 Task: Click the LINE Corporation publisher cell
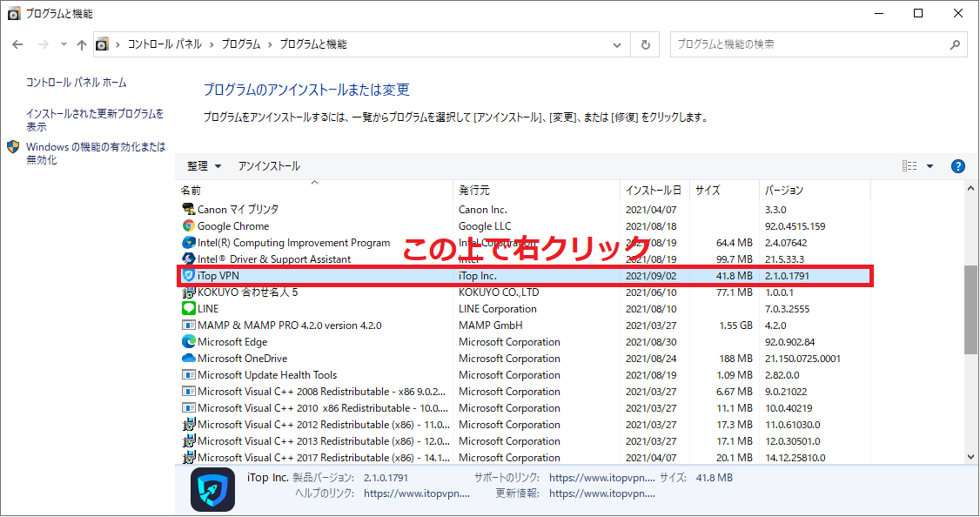tap(498, 309)
